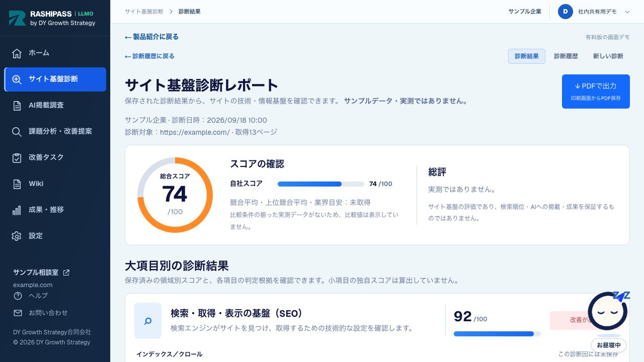Open the ヘルプ link

38,296
